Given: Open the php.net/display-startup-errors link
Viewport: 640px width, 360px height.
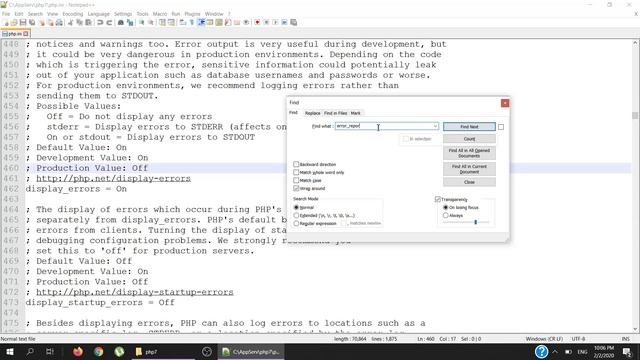Looking at the screenshot, I should [135, 292].
